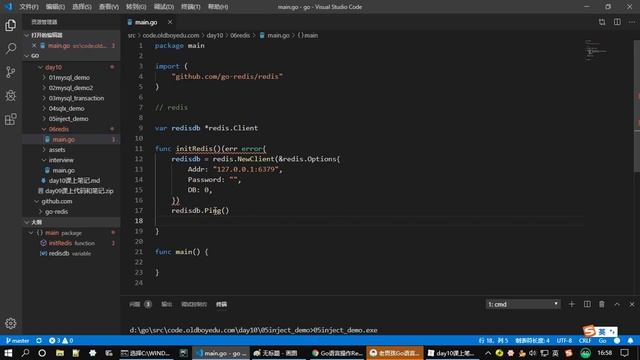Collapse the Open Editors section
The width and height of the screenshot is (640, 360).
coord(71,35)
